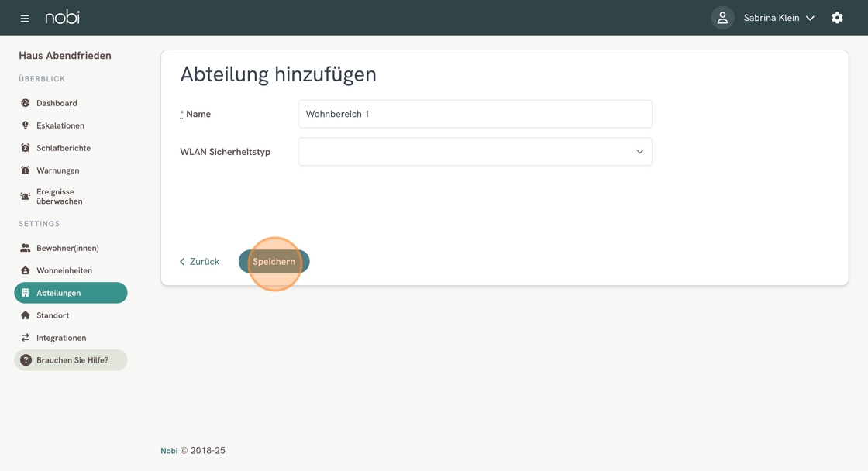Click the Integrationen arrows icon
The width and height of the screenshot is (868, 471).
[x=25, y=338]
